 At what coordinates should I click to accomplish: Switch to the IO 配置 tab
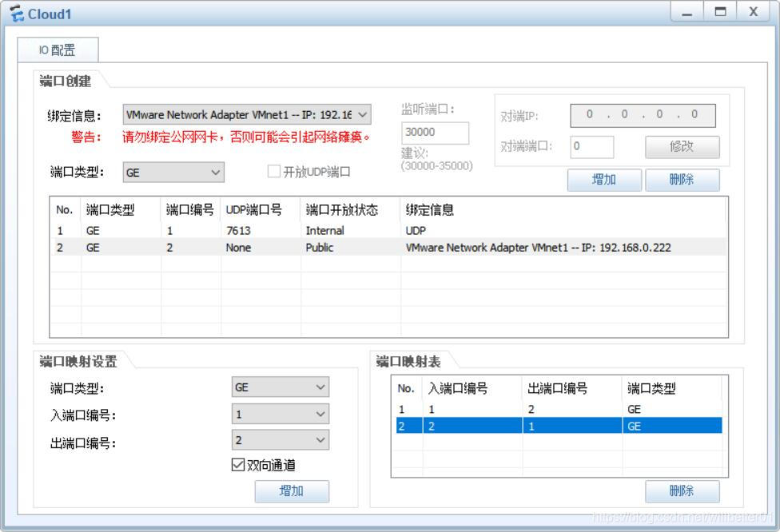click(58, 50)
